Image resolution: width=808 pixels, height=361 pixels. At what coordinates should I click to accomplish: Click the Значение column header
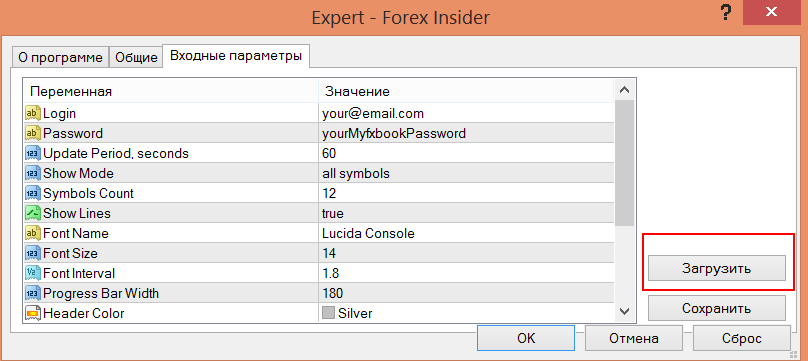click(x=466, y=91)
